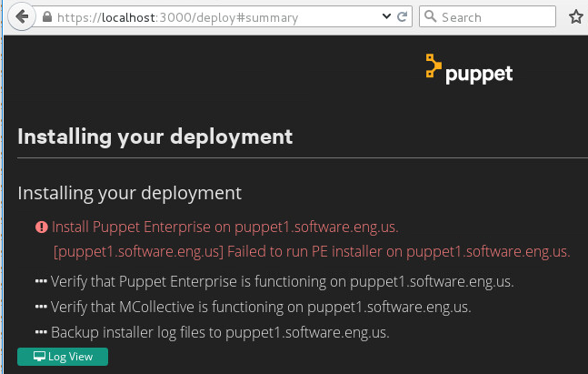Click the padlock security icon in address bar

coord(47,16)
